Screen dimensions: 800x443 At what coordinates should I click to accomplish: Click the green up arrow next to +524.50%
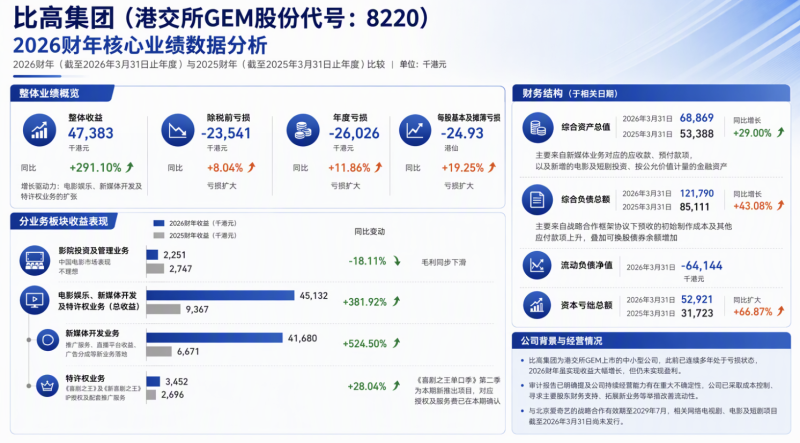pyautogui.click(x=396, y=343)
